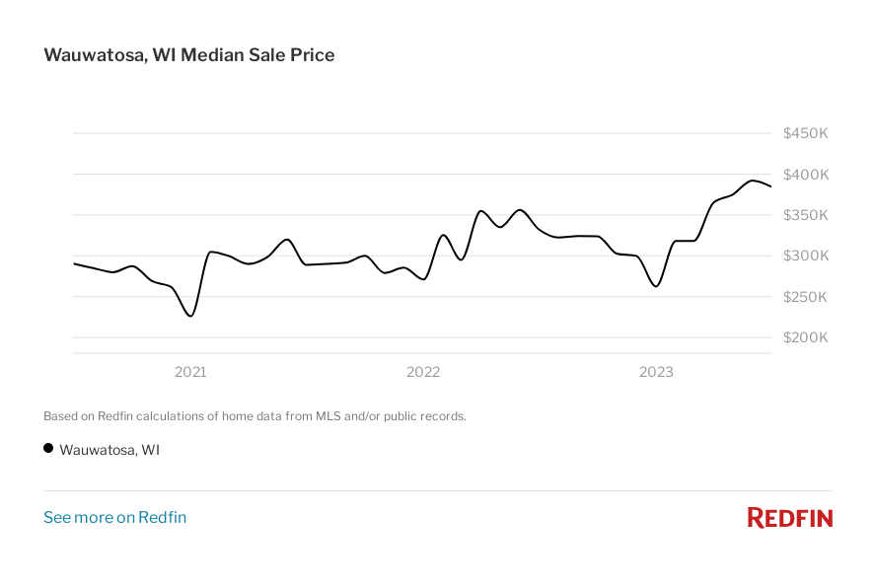
Task: Click the left start of the price line
Action: pyautogui.click(x=74, y=263)
